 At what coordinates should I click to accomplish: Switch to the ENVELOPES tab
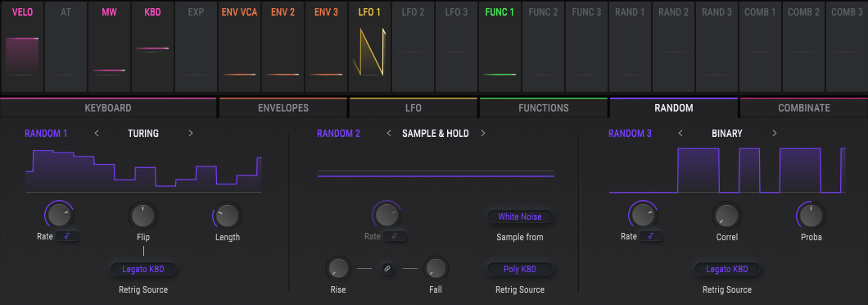(x=283, y=108)
